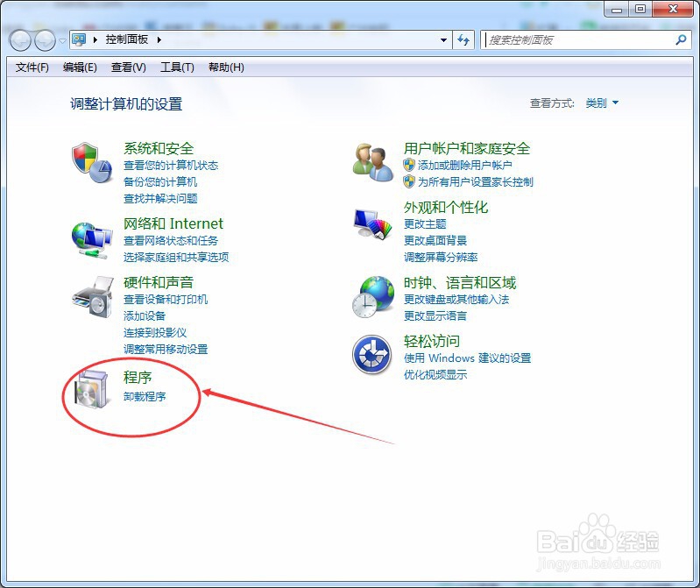The image size is (700, 588).
Task: Click 为所有用户设置家长控制 link
Action: tap(476, 181)
